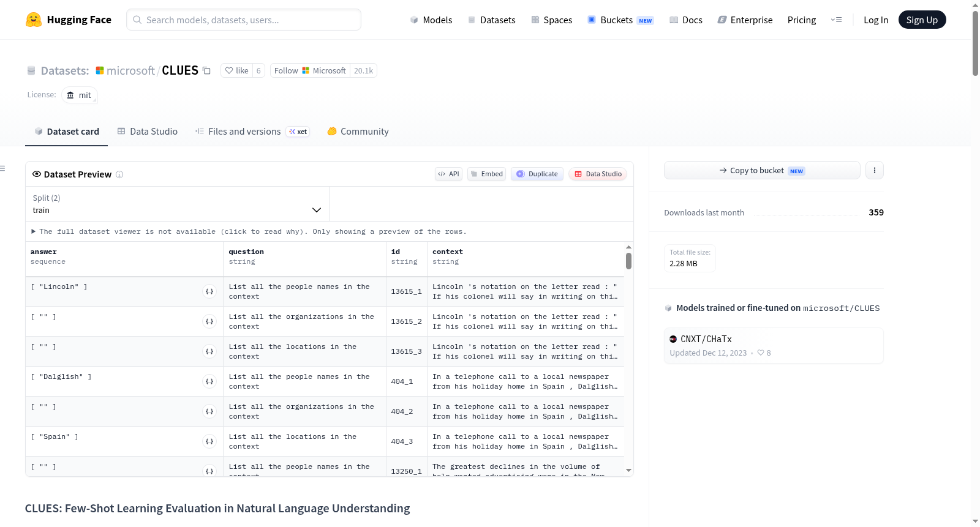Click the API button
Viewport: 980px width, 527px height.
448,174
